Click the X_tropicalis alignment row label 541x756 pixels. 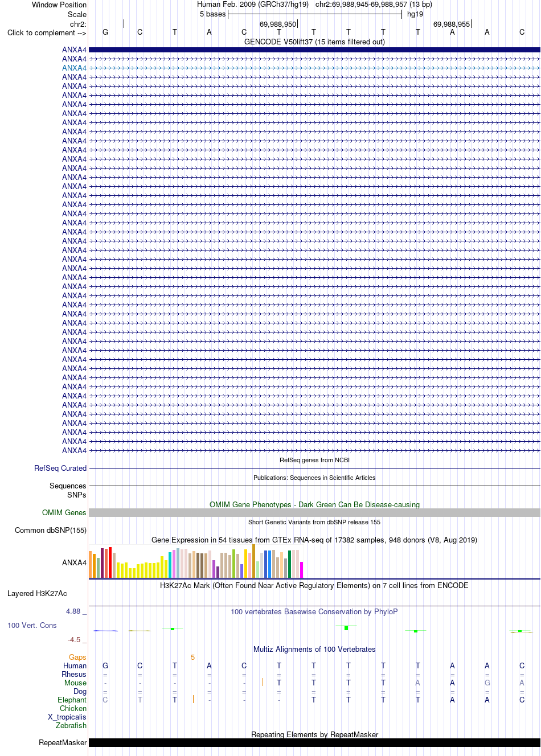(67, 717)
